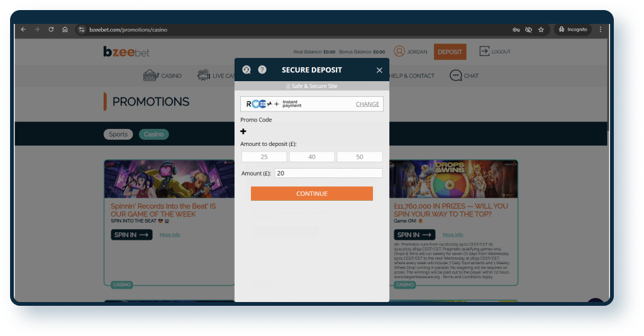
Task: Click the Jordan user profile icon
Action: tap(399, 52)
